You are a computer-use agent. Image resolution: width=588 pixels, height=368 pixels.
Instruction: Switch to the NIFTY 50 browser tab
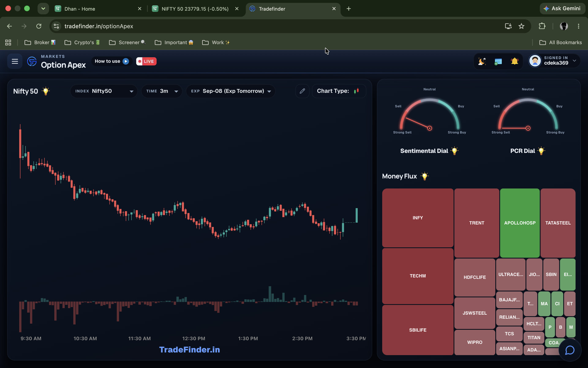coord(195,9)
